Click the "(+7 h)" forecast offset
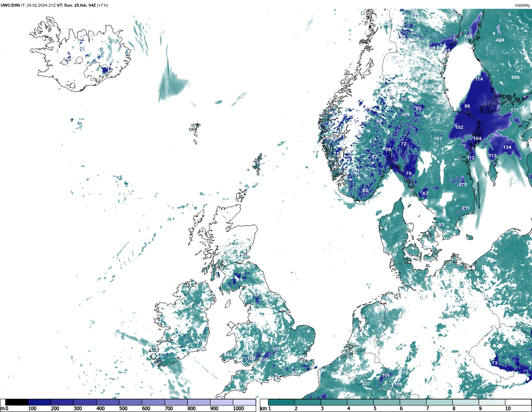Viewport: 532px width, 412px height. (x=102, y=5)
